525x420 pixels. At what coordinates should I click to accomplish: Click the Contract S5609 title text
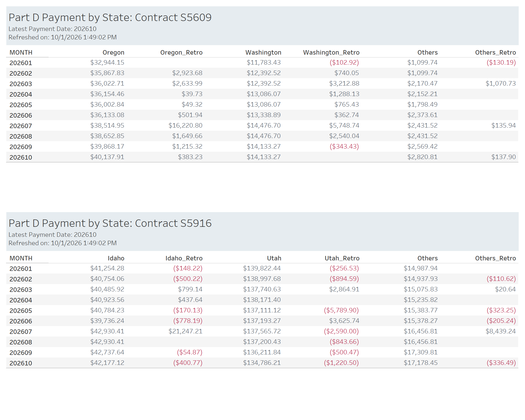pos(110,17)
